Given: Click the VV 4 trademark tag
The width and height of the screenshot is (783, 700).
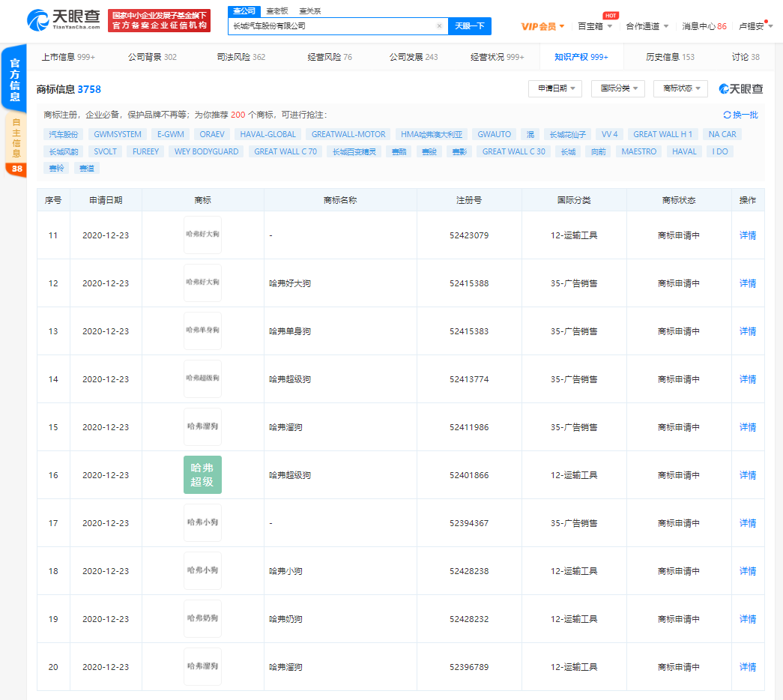Looking at the screenshot, I should point(609,134).
